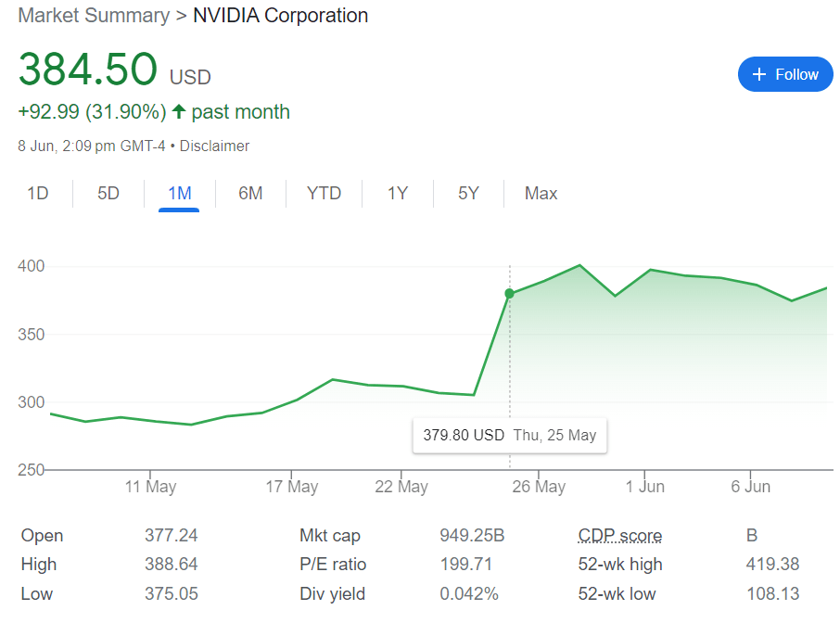Select the 5Y time range tab
Image resolution: width=840 pixels, height=623 pixels.
468,193
